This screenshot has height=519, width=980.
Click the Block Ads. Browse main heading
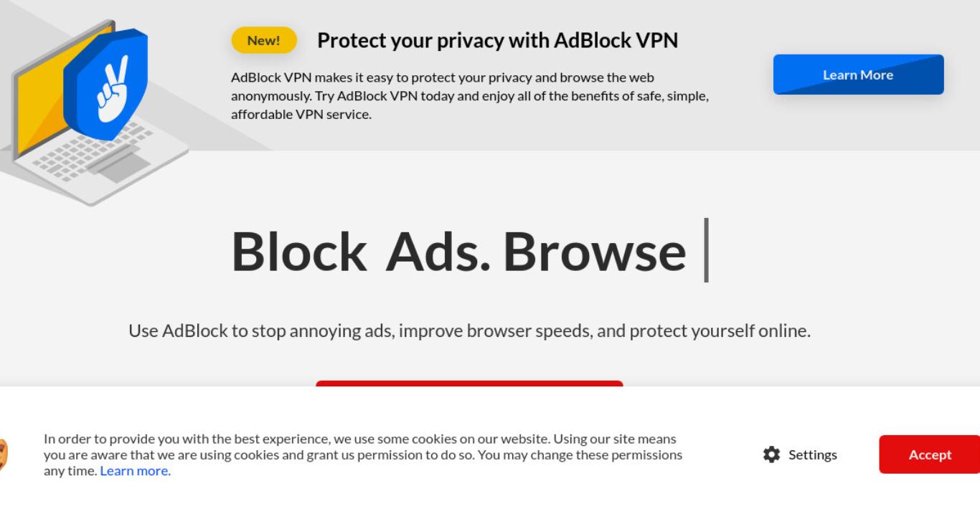point(458,252)
